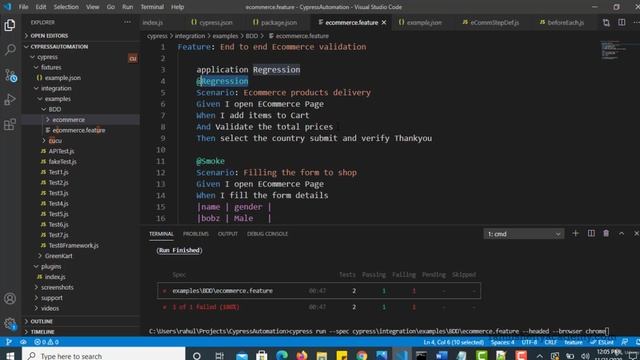This screenshot has height=360, width=640.
Task: Switch to the Problems panel tab
Action: pos(196,234)
